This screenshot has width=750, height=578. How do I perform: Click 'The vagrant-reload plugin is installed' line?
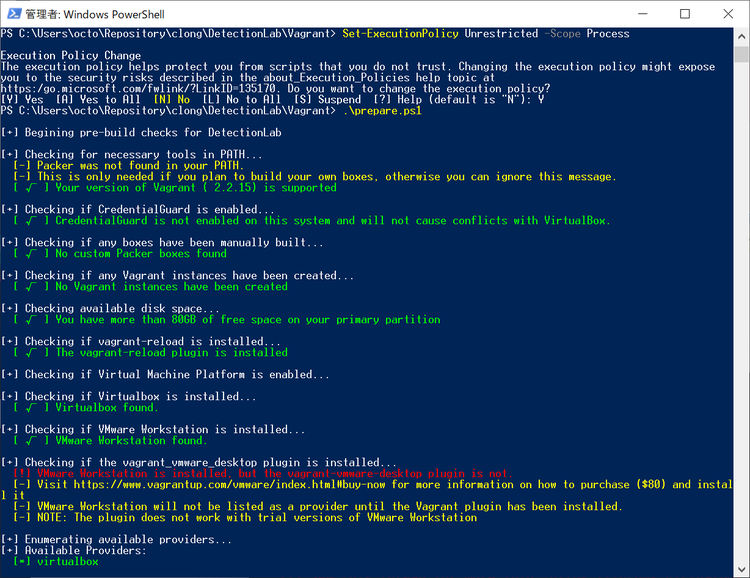point(150,353)
